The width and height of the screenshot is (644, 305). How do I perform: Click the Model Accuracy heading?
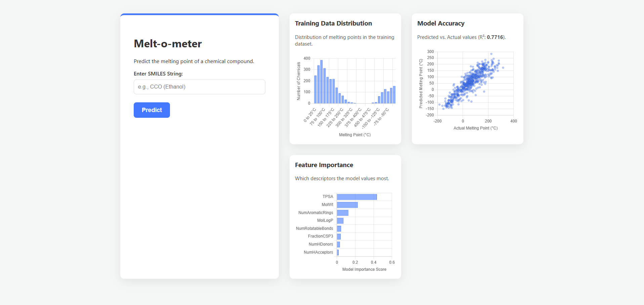point(441,23)
